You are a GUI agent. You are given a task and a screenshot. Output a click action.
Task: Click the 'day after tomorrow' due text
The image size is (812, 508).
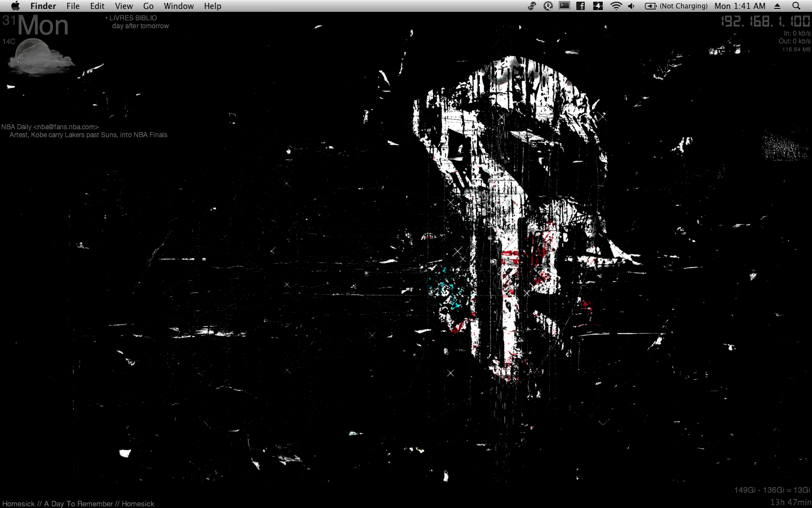[140, 26]
